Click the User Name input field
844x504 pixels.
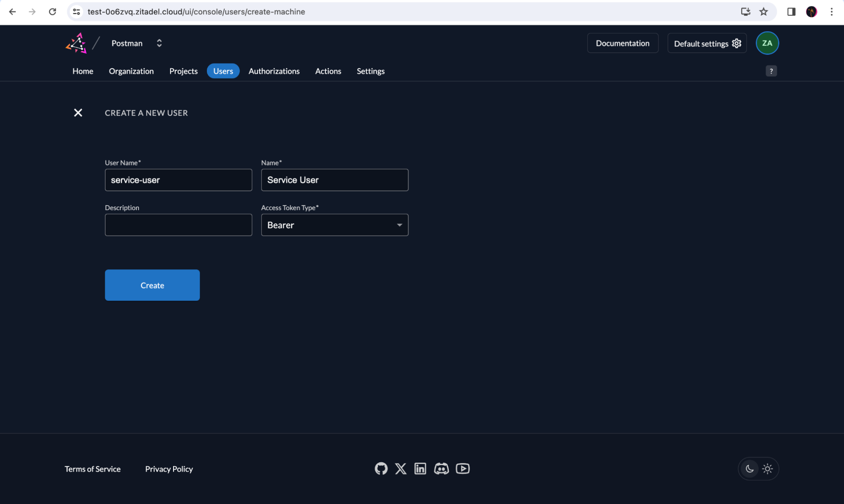[178, 179]
